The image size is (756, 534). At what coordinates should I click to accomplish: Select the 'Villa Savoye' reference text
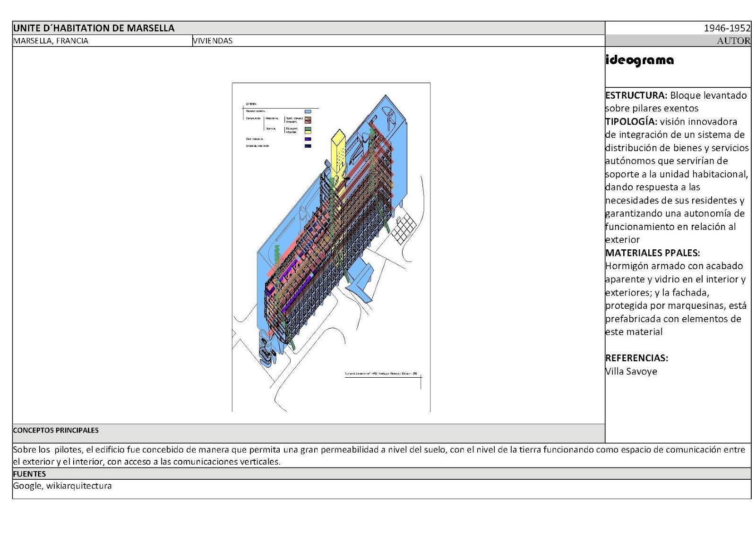click(631, 371)
